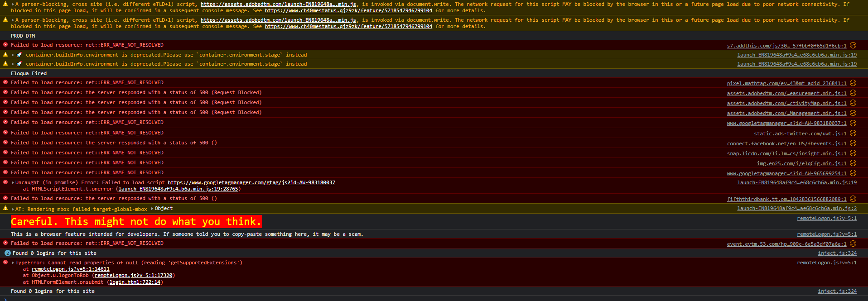Open error insight icon for ctivityMap.min.js
The width and height of the screenshot is (868, 301).
pyautogui.click(x=853, y=103)
